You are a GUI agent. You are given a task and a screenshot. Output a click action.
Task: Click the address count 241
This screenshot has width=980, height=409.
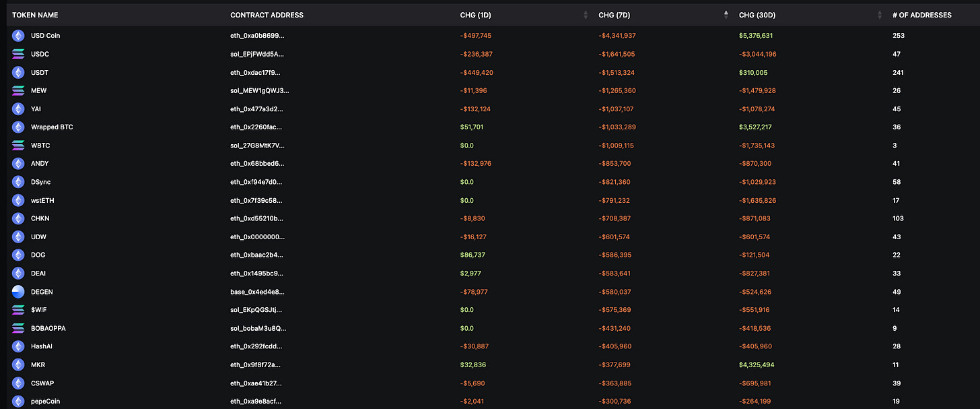click(x=898, y=72)
